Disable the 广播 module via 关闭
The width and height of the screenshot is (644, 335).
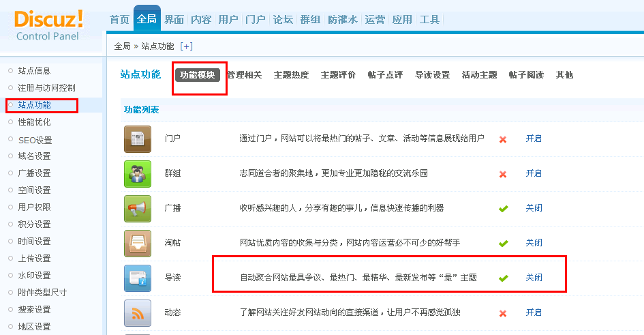[534, 208]
